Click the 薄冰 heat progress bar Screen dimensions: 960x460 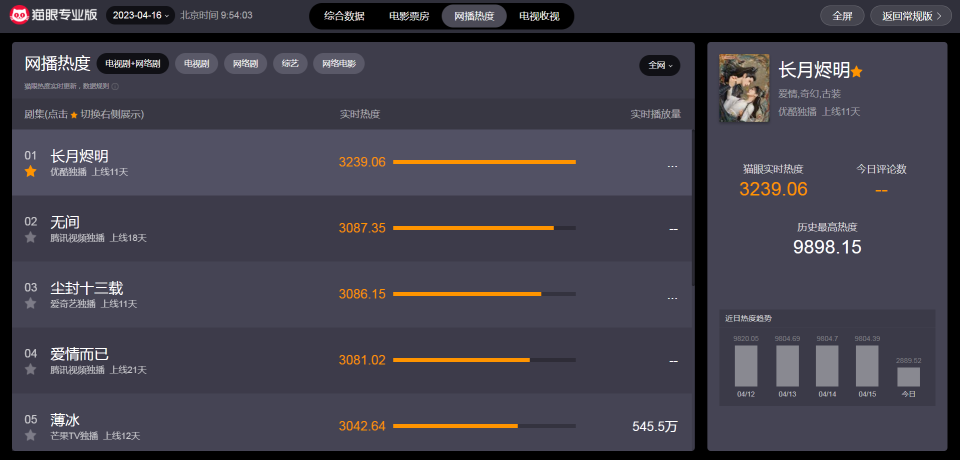(x=484, y=426)
